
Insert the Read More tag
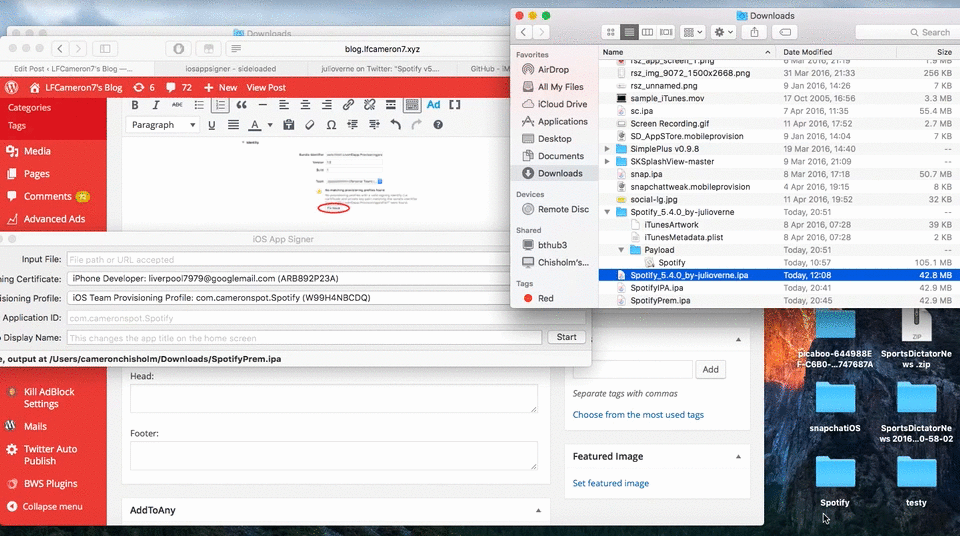[x=391, y=105]
